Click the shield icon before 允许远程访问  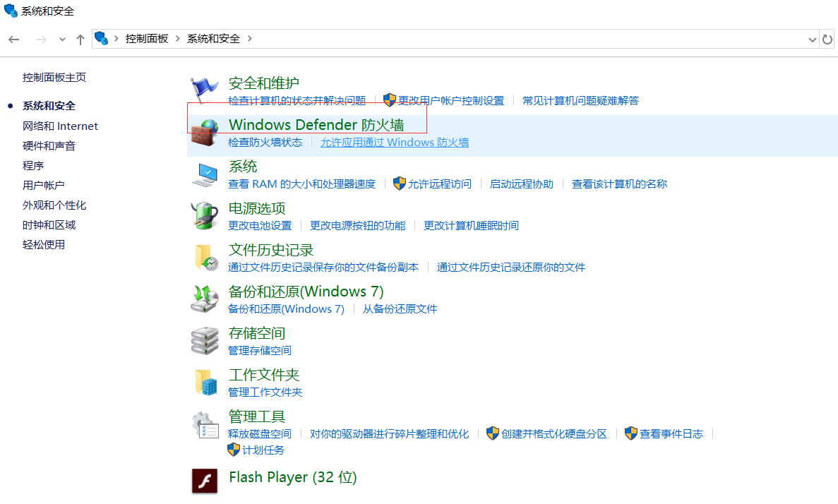coord(399,184)
